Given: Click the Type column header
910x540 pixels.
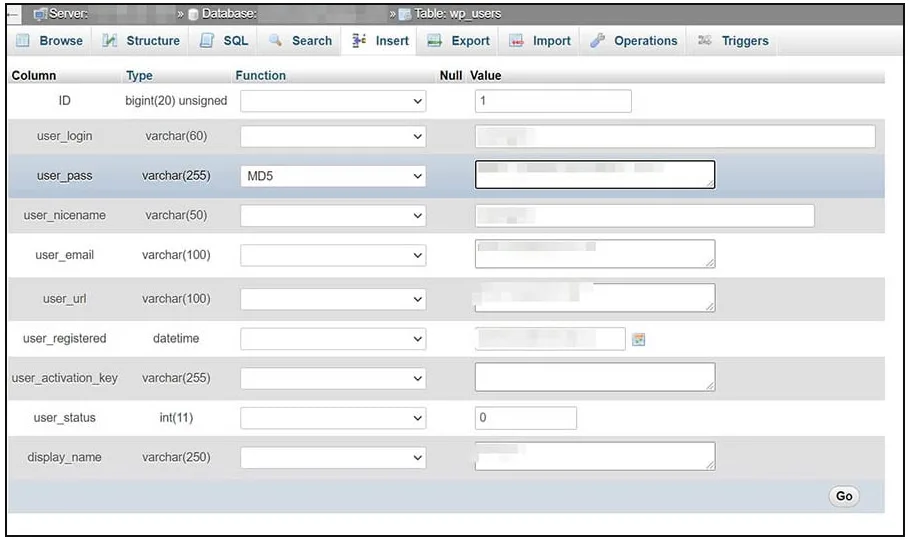Looking at the screenshot, I should click(x=139, y=75).
